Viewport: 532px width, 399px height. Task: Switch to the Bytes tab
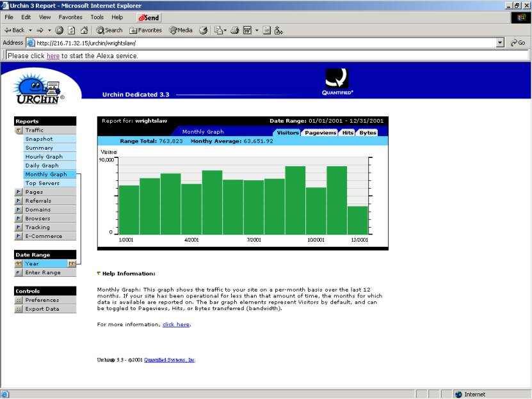click(x=367, y=133)
